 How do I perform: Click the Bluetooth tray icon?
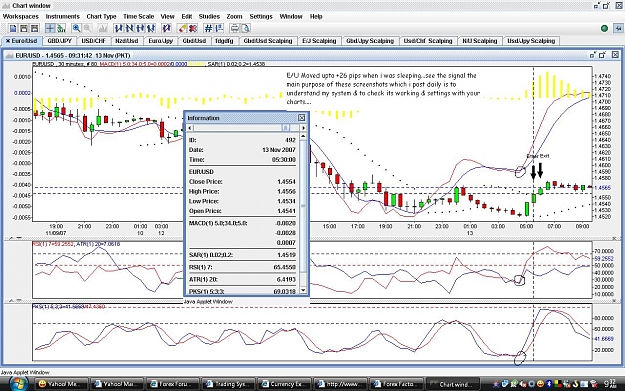tap(548, 384)
